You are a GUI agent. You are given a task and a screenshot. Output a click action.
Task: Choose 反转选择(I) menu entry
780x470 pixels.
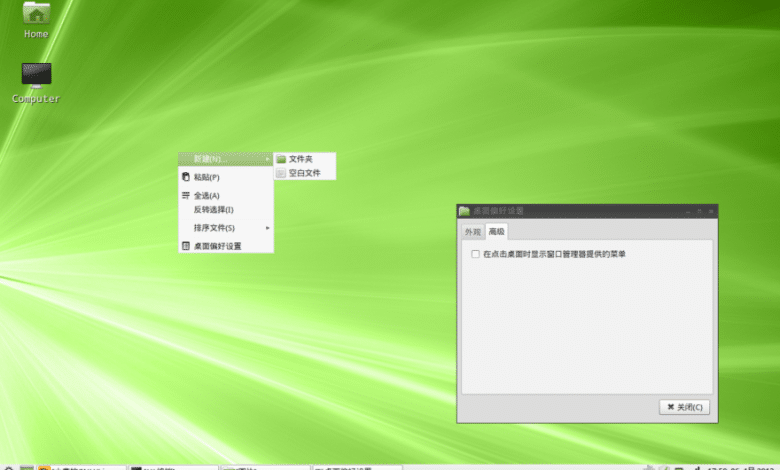pyautogui.click(x=226, y=209)
